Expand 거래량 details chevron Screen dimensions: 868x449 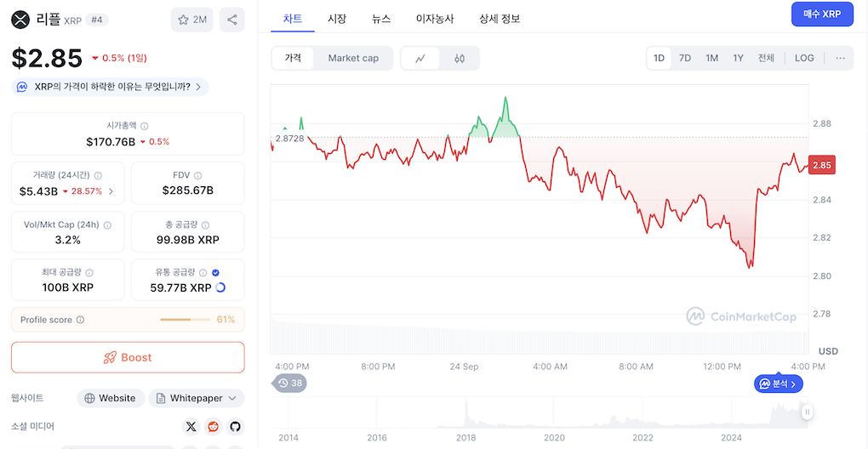pyautogui.click(x=111, y=191)
